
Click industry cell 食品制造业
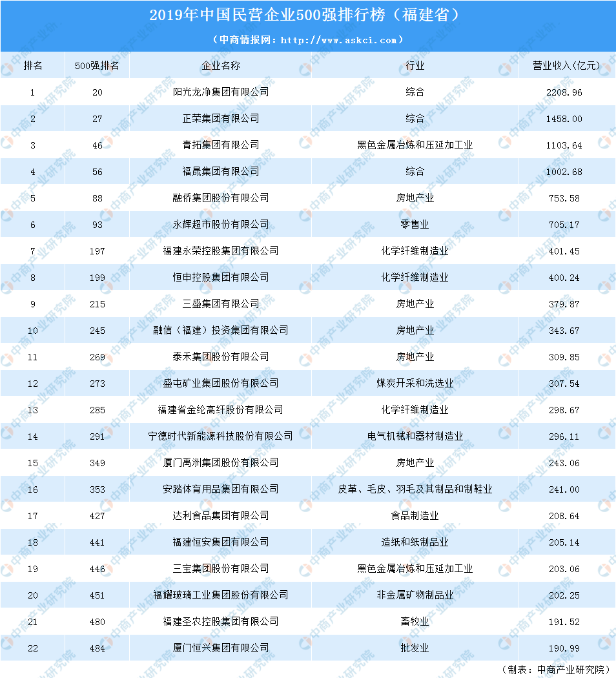click(415, 516)
